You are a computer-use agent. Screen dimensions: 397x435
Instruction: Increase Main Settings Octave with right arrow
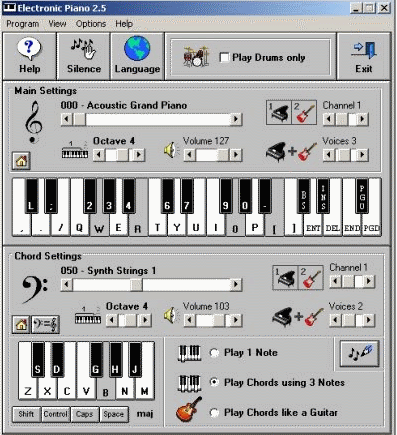[139, 155]
